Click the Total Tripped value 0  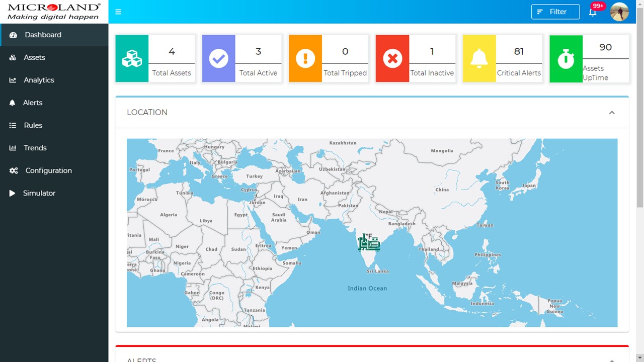(345, 51)
